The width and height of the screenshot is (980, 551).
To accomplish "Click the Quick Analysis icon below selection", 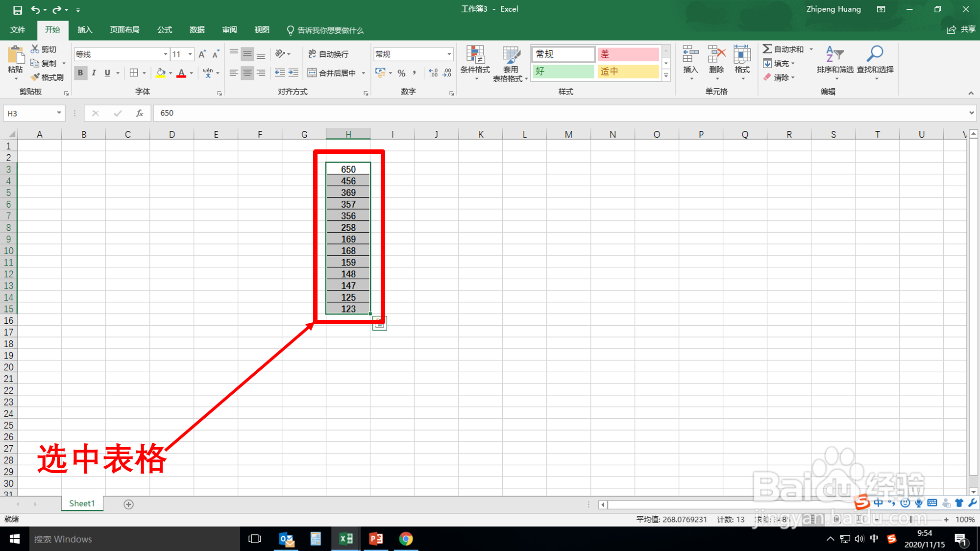I will point(379,323).
